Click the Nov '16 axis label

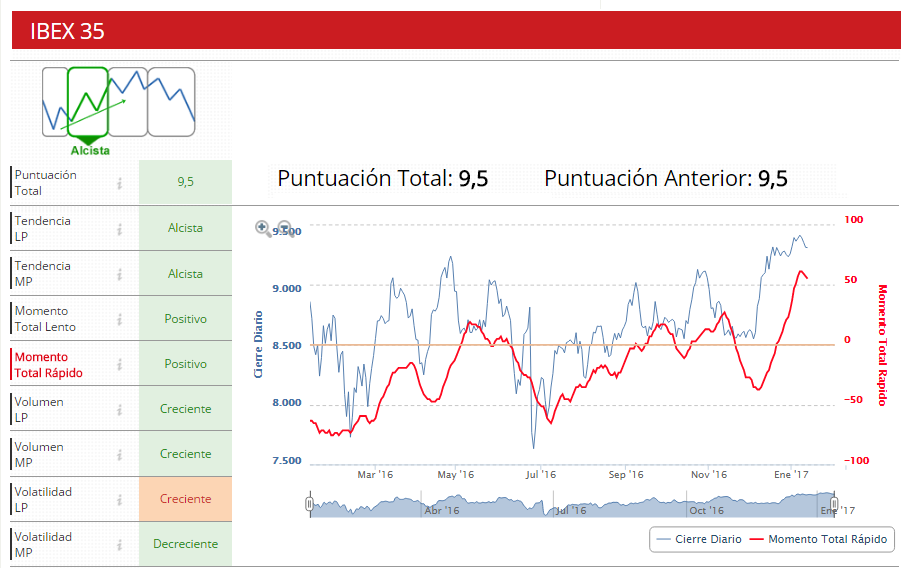(x=709, y=475)
